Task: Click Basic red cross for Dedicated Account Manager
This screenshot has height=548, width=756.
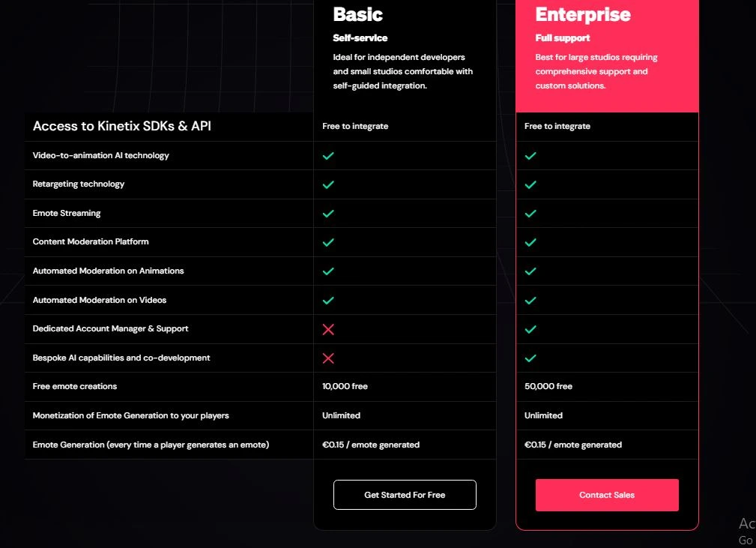Action: 328,329
